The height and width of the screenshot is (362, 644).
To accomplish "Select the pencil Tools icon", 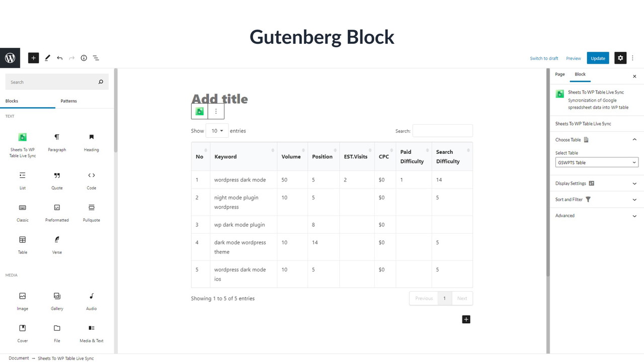I will (47, 58).
